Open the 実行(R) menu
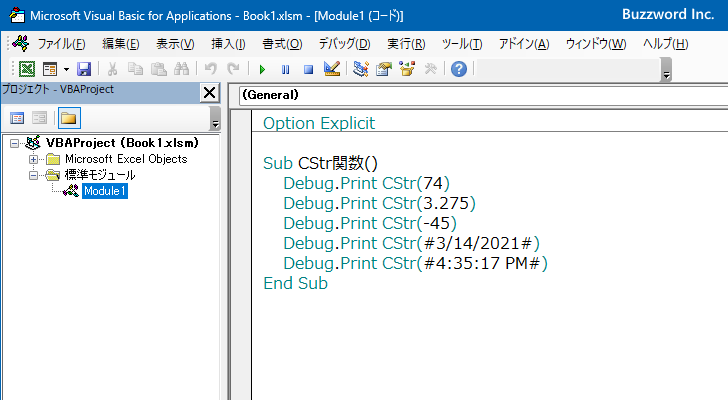The height and width of the screenshot is (400, 728). [x=406, y=44]
